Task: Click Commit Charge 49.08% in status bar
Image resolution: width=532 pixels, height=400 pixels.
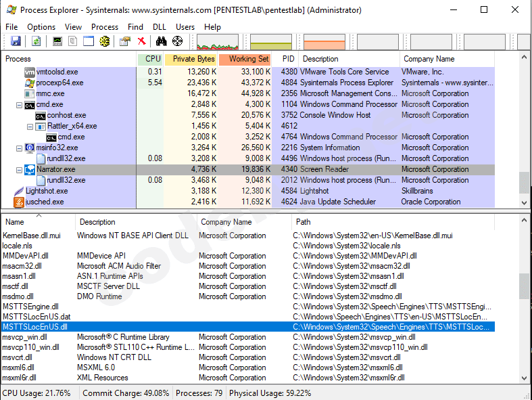Action: [x=126, y=393]
